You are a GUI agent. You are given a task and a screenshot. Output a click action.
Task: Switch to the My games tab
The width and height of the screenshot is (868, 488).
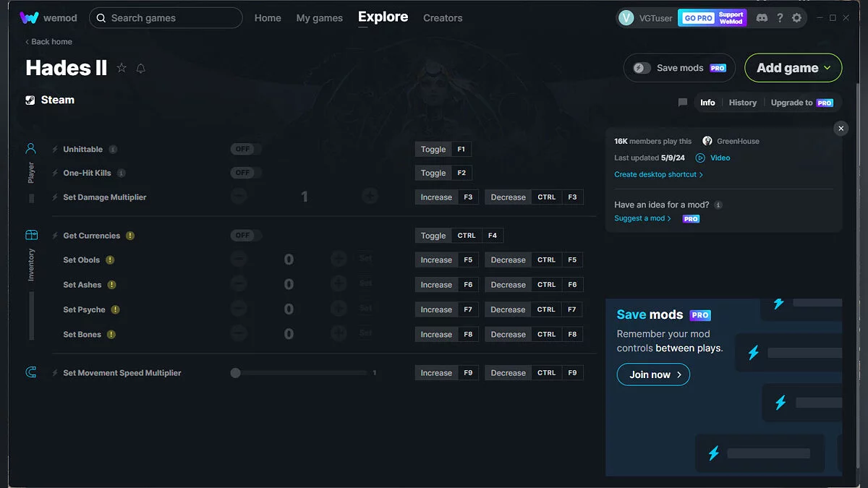coord(319,18)
